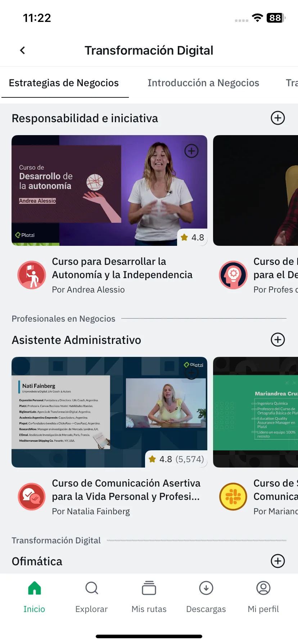
Task: Open the Explorar search tab
Action: (x=91, y=597)
